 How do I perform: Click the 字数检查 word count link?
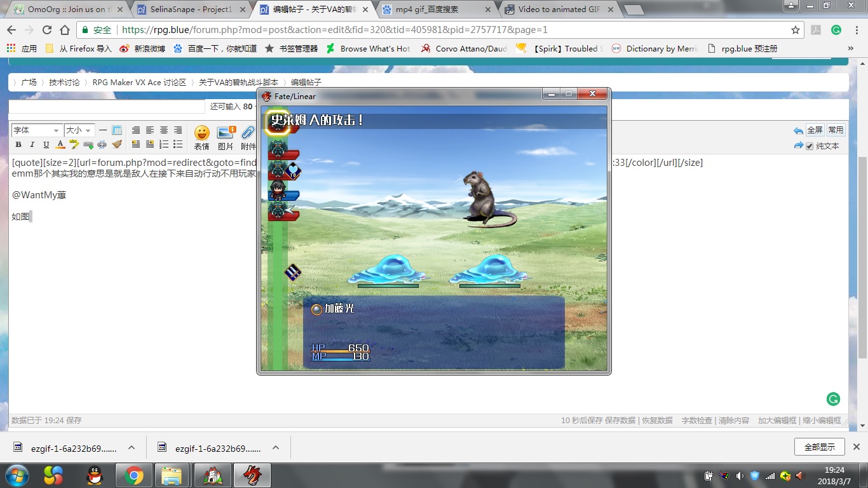coord(697,421)
